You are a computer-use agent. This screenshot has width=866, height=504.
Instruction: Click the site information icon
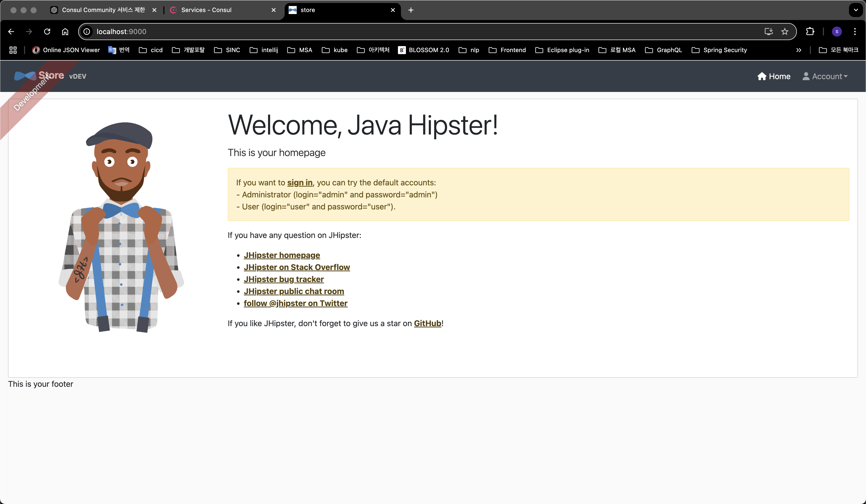point(87,32)
